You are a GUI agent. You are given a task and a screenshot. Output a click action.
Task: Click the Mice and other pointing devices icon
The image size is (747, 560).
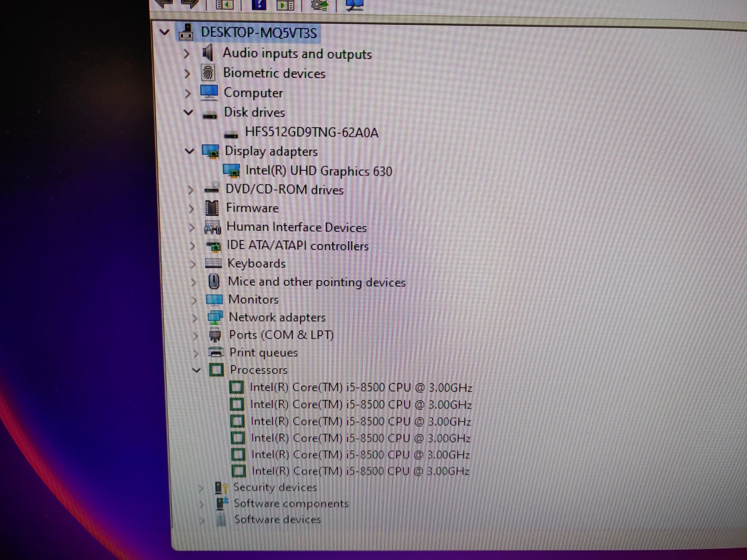pyautogui.click(x=214, y=282)
